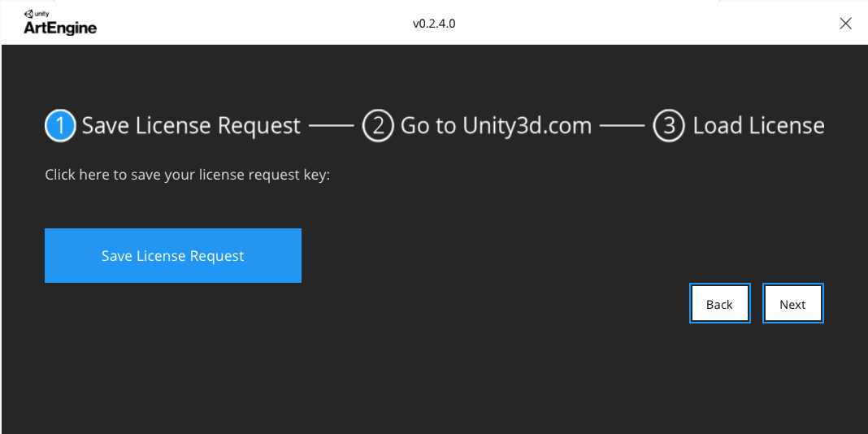Go to the next step with Next
This screenshot has width=868, height=434.
pos(792,303)
